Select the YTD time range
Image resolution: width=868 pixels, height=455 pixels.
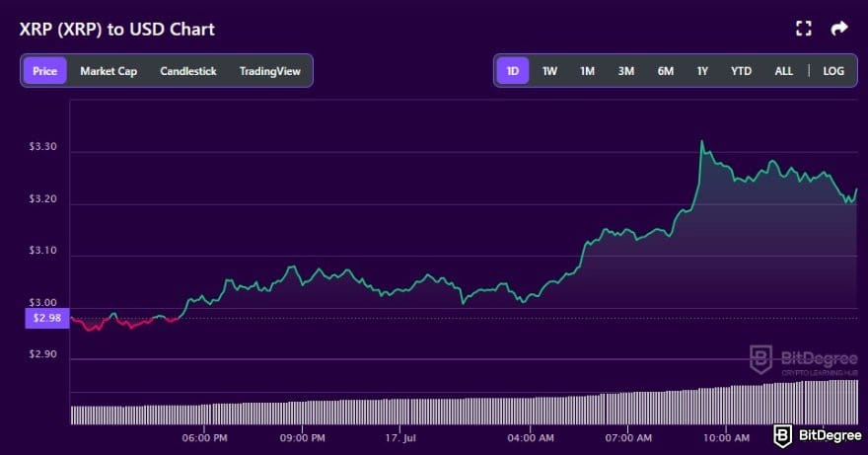(x=741, y=71)
